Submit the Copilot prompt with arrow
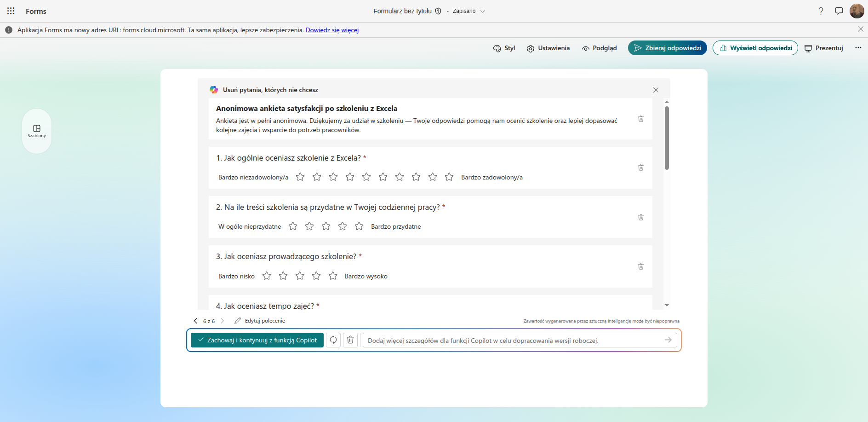This screenshot has height=422, width=868. [668, 340]
